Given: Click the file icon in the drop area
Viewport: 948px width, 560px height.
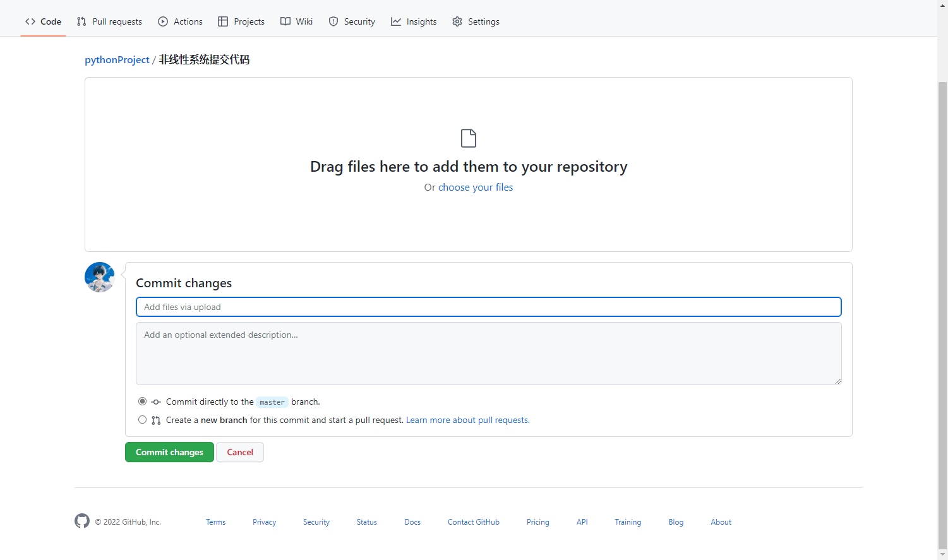Looking at the screenshot, I should [x=469, y=138].
